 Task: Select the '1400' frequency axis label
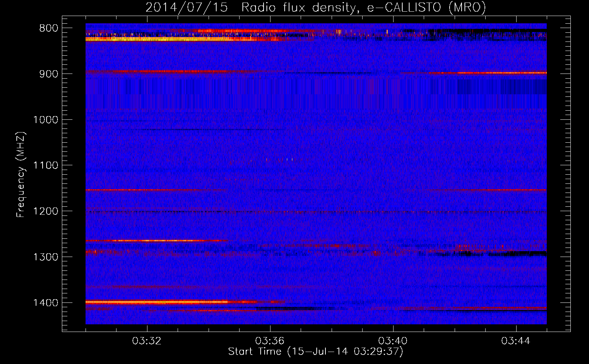(x=46, y=303)
